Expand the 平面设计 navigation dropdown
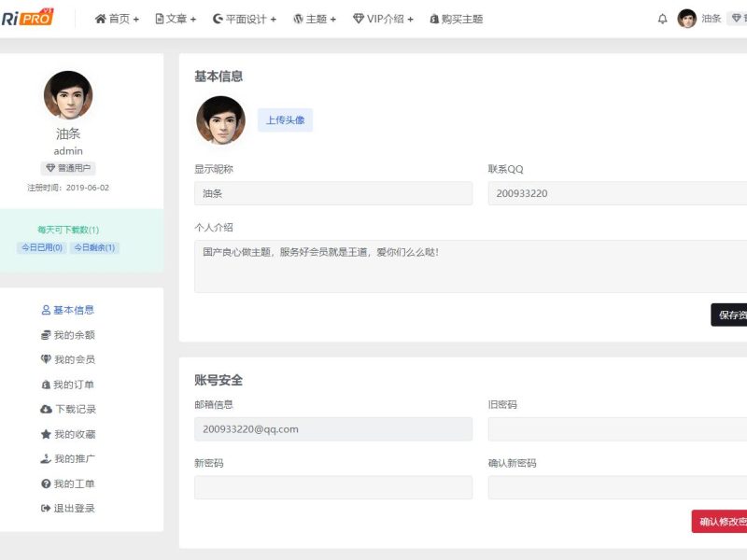Image resolution: width=747 pixels, height=560 pixels. (245, 19)
